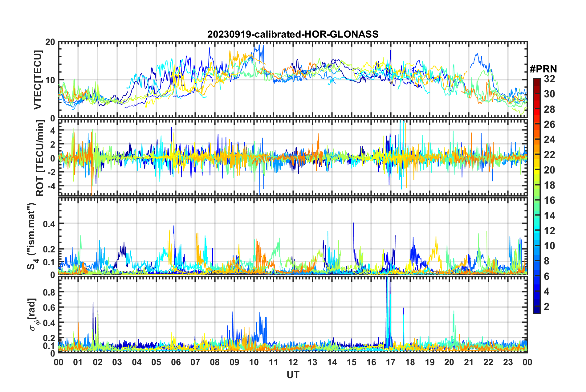
Task: Click the "23" hour tick on the UT axis
Action: coord(508,362)
